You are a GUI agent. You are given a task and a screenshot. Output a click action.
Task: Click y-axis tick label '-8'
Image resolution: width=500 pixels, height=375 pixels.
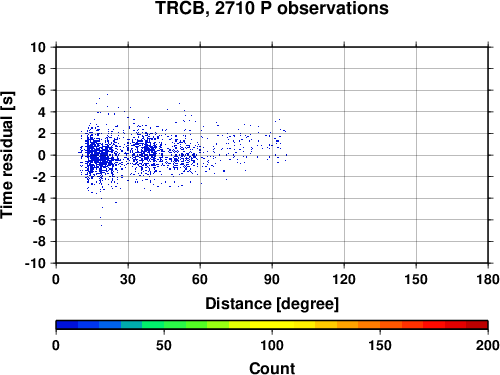[x=39, y=242]
